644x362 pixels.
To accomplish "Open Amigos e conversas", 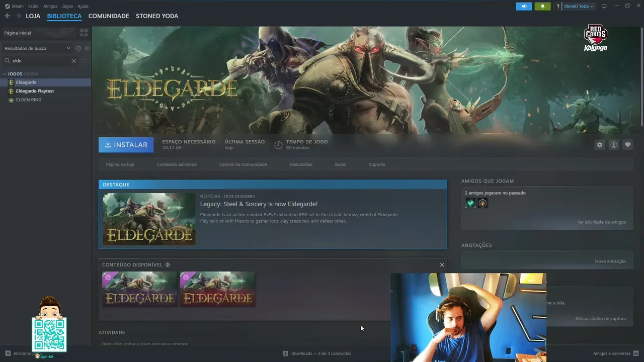I will [616, 353].
